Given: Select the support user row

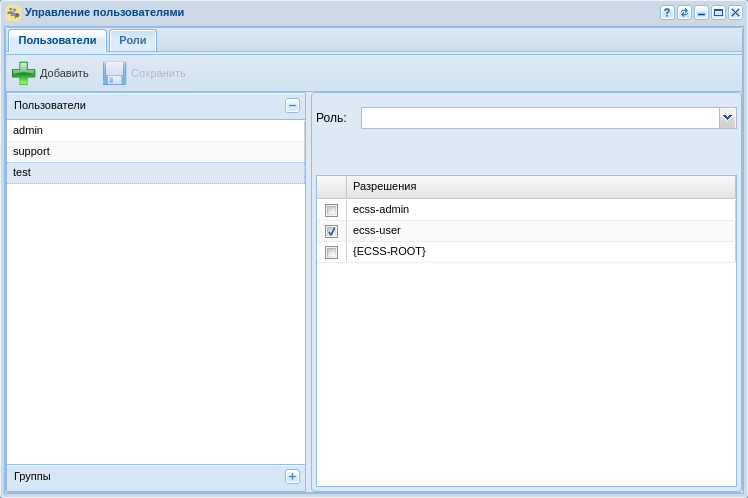Looking at the screenshot, I should coord(156,152).
